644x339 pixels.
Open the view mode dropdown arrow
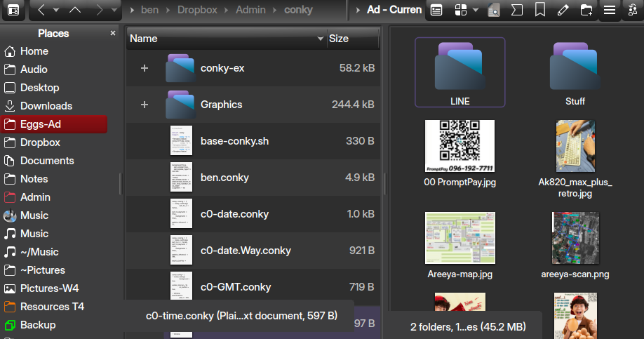pyautogui.click(x=476, y=10)
